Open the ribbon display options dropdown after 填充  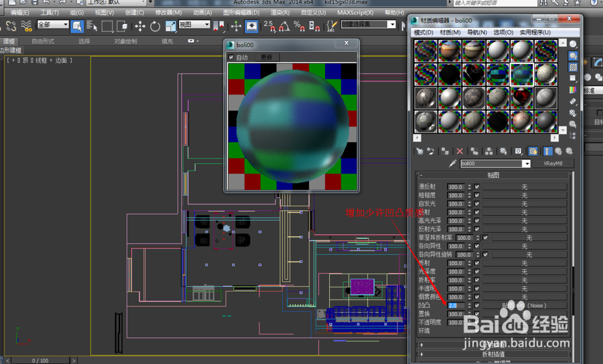(193, 41)
